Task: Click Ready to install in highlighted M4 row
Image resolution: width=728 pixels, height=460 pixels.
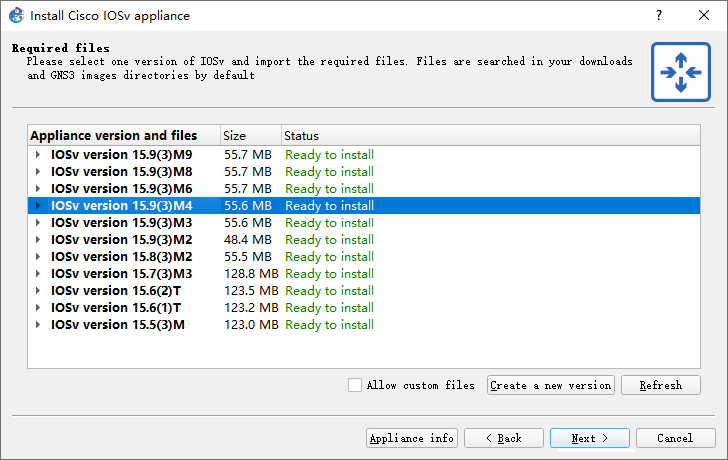Action: (x=330, y=206)
